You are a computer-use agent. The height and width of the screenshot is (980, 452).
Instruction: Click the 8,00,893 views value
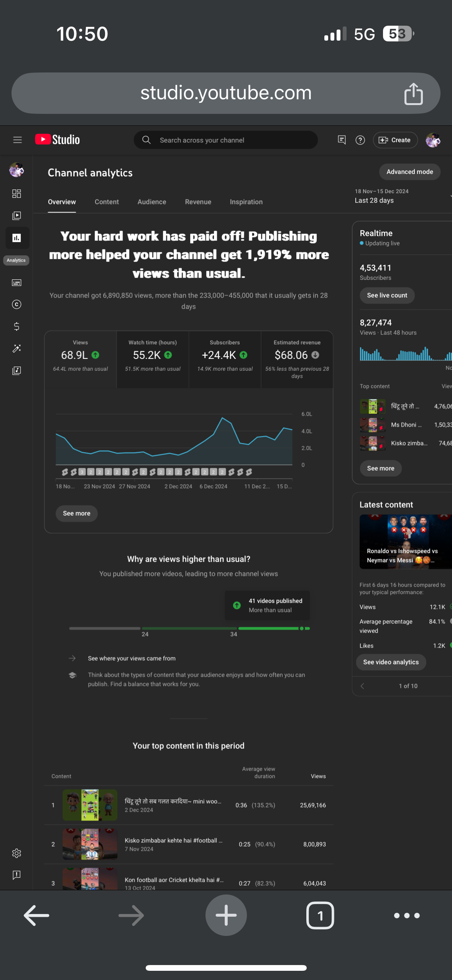[x=314, y=844]
